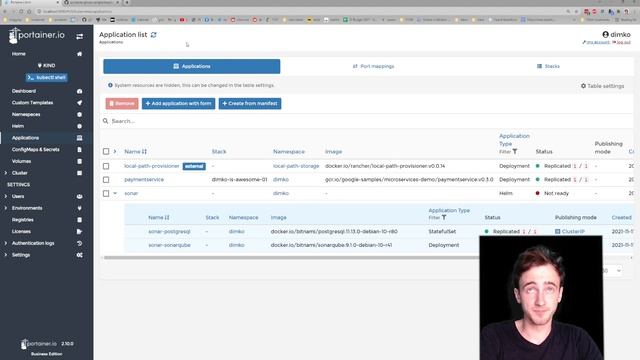The image size is (640, 360).
Task: Open Dashboard from the sidebar
Action: pyautogui.click(x=24, y=91)
